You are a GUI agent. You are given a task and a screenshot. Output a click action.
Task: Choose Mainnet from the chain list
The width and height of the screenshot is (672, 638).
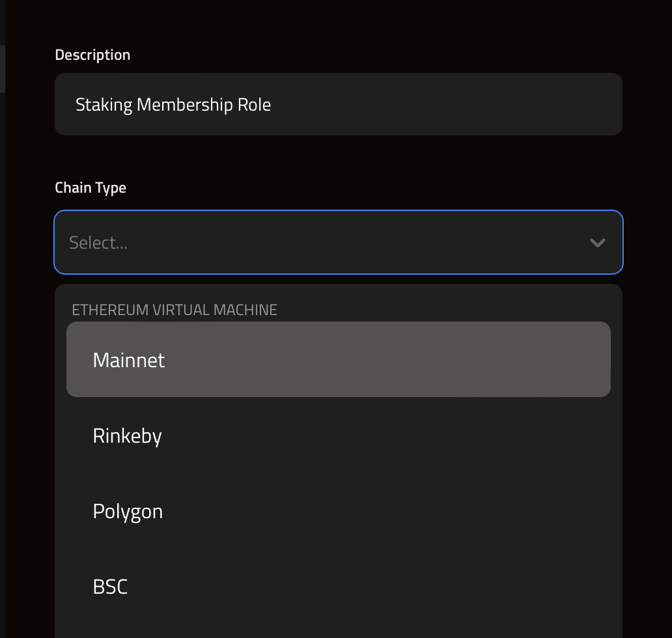point(129,360)
